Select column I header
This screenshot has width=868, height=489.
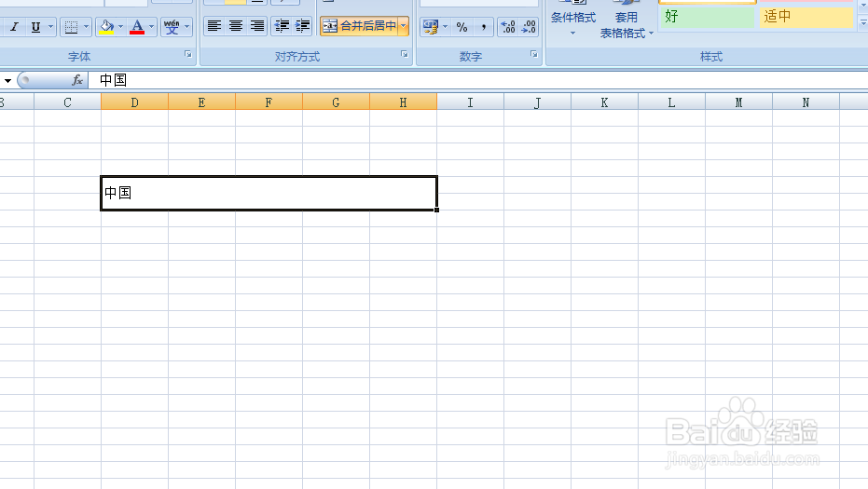click(470, 102)
